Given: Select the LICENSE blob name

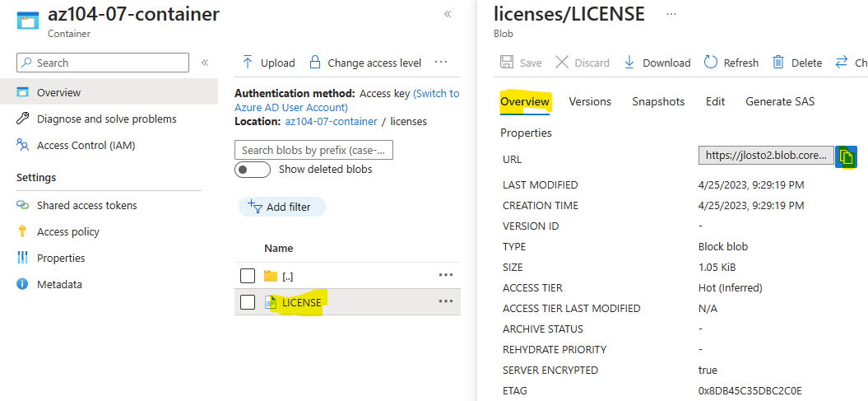Looking at the screenshot, I should tap(302, 303).
